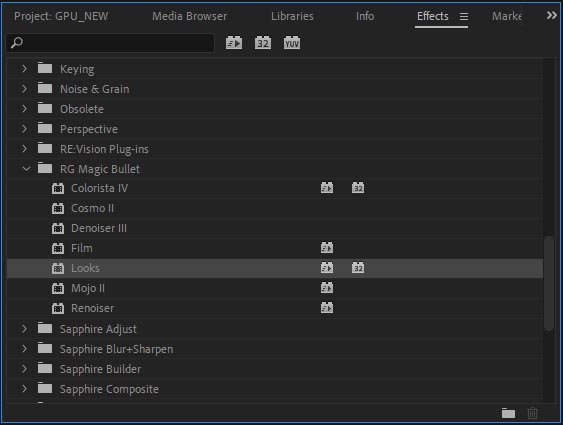The image size is (563, 425).
Task: Click Looks 32-bit badge
Action: (x=358, y=268)
